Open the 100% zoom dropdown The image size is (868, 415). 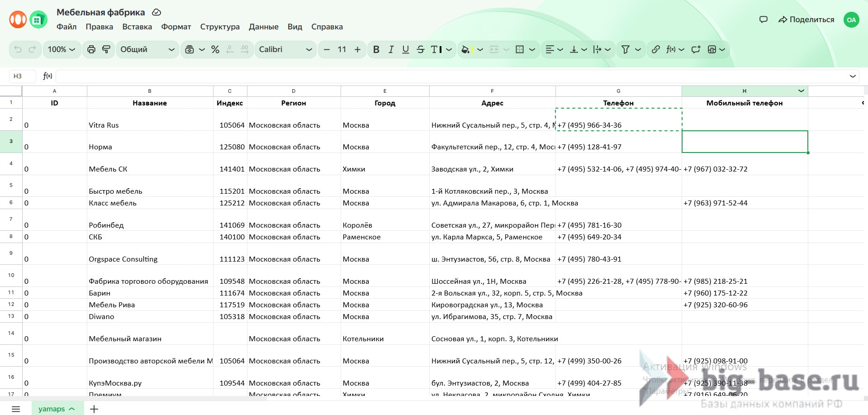tap(62, 49)
